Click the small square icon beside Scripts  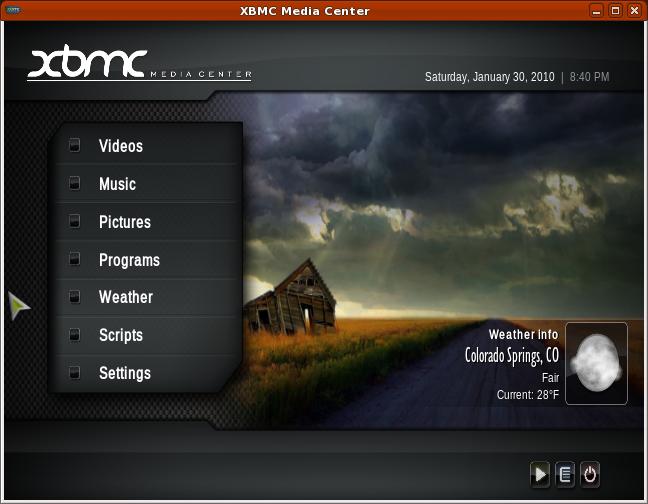click(x=74, y=335)
